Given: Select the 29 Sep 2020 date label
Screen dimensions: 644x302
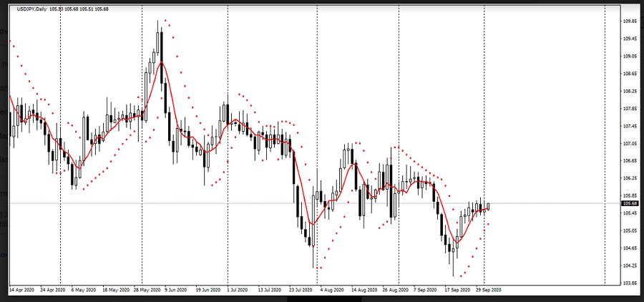Looking at the screenshot, I should (487, 291).
